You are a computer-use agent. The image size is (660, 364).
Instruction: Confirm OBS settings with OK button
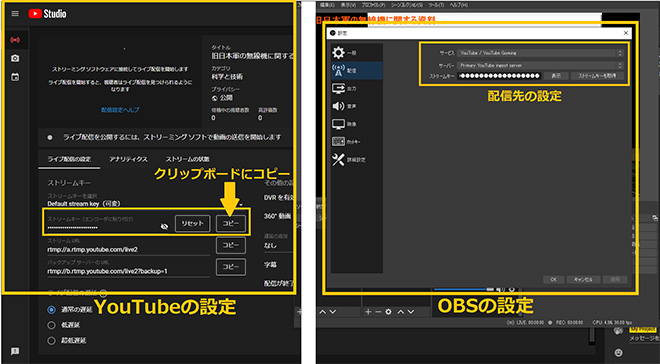pyautogui.click(x=554, y=279)
